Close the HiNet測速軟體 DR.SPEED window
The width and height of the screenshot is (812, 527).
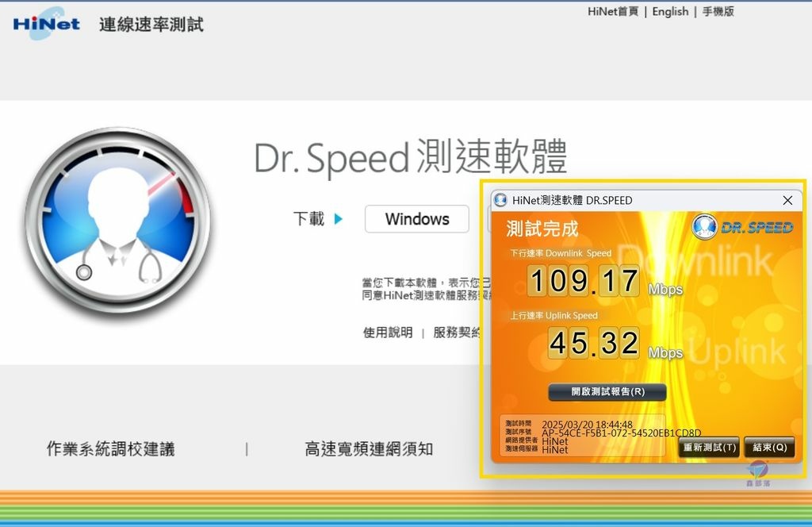click(x=787, y=200)
